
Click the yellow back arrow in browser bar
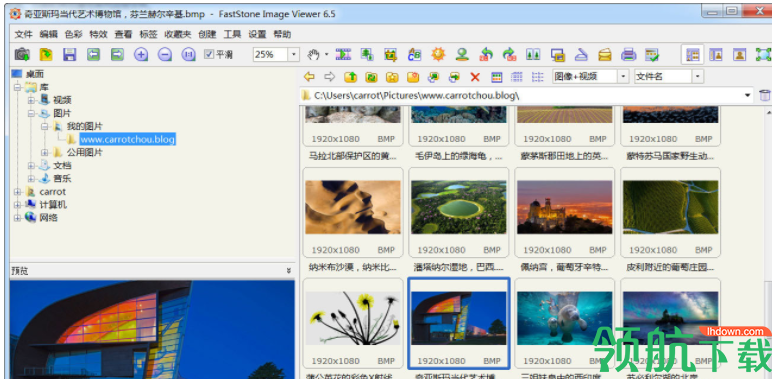pos(309,77)
